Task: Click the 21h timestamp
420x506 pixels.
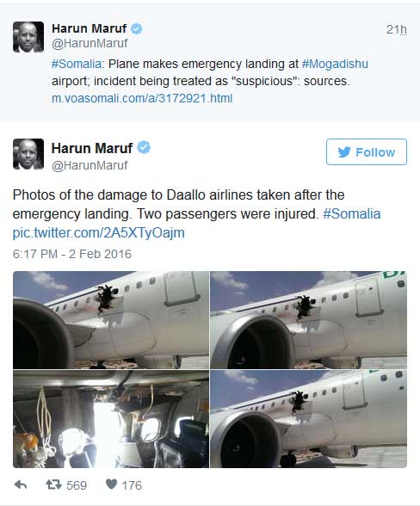Action: point(397,29)
